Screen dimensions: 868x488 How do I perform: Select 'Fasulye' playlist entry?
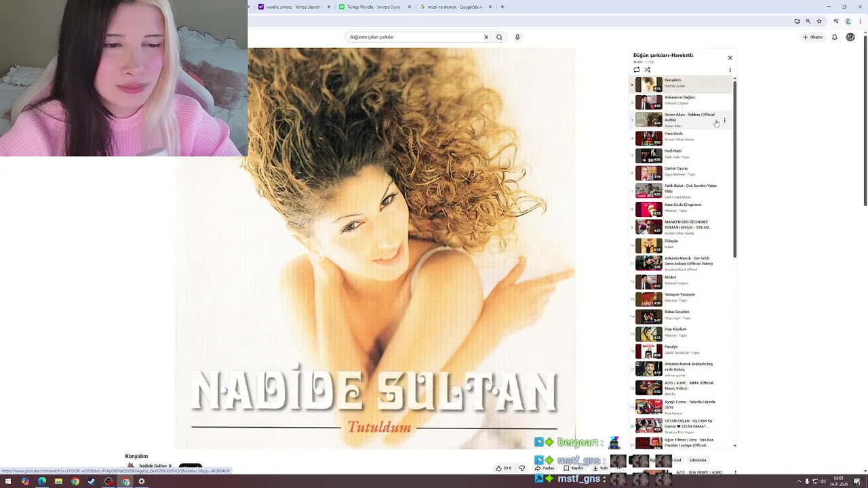pyautogui.click(x=682, y=351)
